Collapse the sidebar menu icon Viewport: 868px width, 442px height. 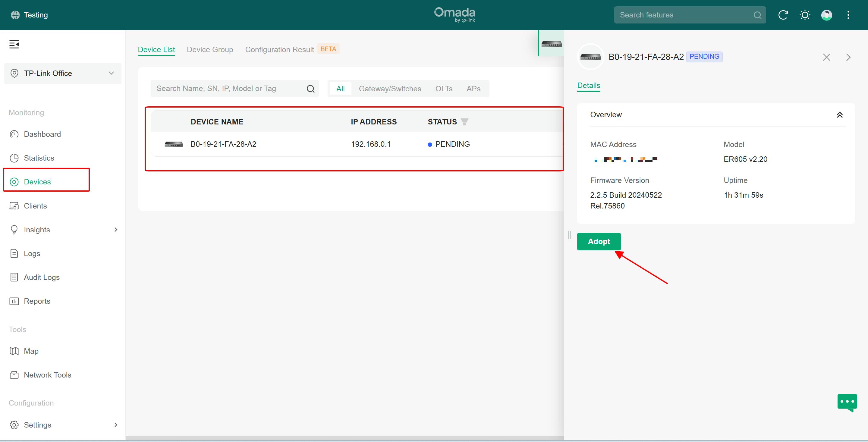[14, 44]
